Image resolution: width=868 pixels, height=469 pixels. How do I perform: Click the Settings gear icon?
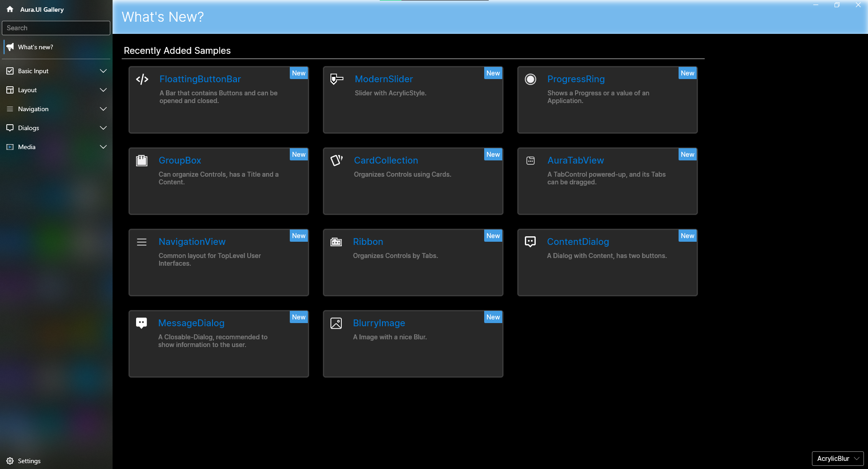[10, 461]
